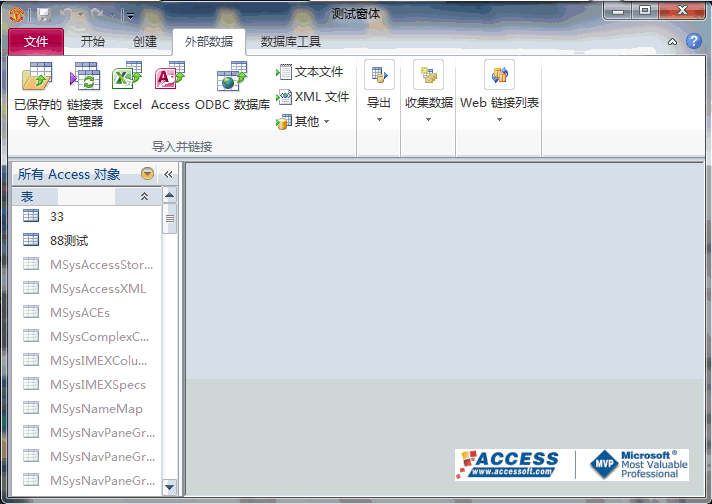Open Access Help question mark icon
The image size is (712, 504).
coord(694,41)
